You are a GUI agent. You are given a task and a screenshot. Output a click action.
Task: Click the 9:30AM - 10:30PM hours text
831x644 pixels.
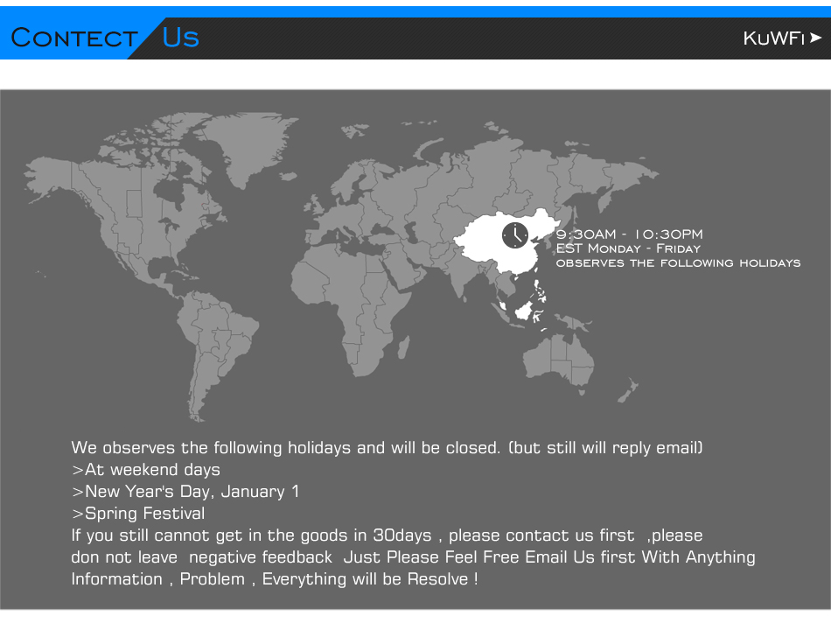[629, 234]
